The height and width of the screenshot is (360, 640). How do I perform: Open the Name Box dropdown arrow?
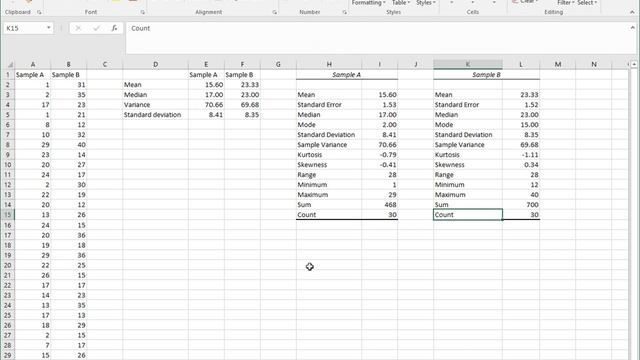coord(49,28)
